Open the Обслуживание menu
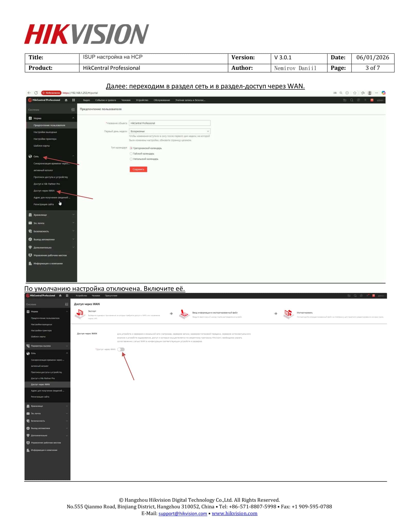This screenshot has height=532, width=411. point(162,100)
